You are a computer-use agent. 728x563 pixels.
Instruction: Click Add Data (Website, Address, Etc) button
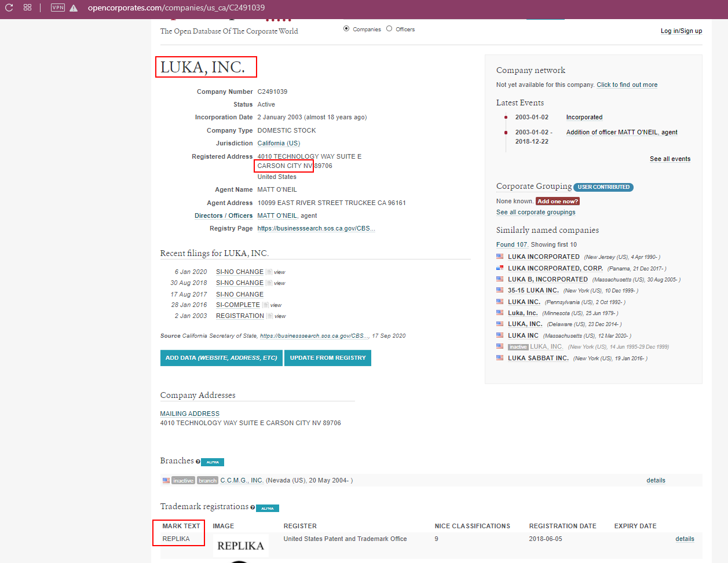pos(221,358)
